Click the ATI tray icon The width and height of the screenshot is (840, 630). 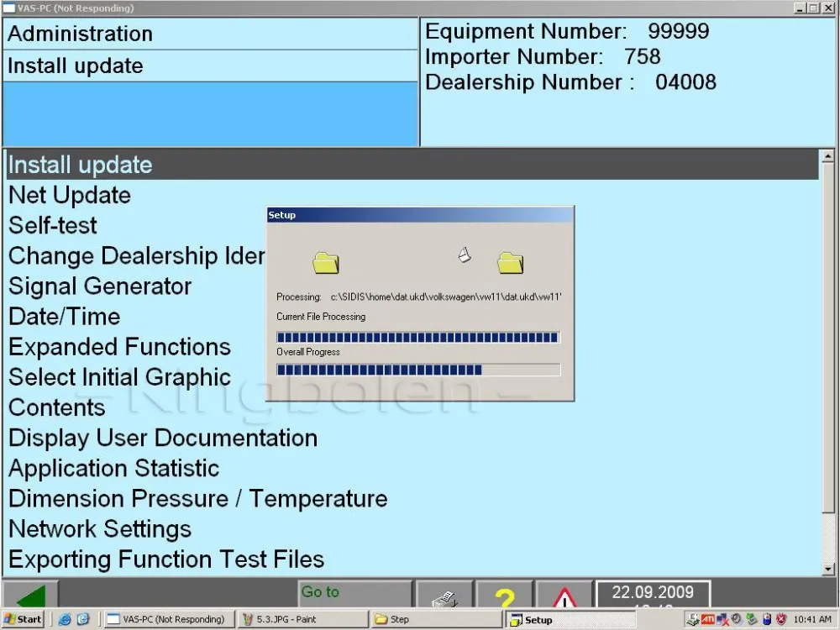[x=707, y=620]
